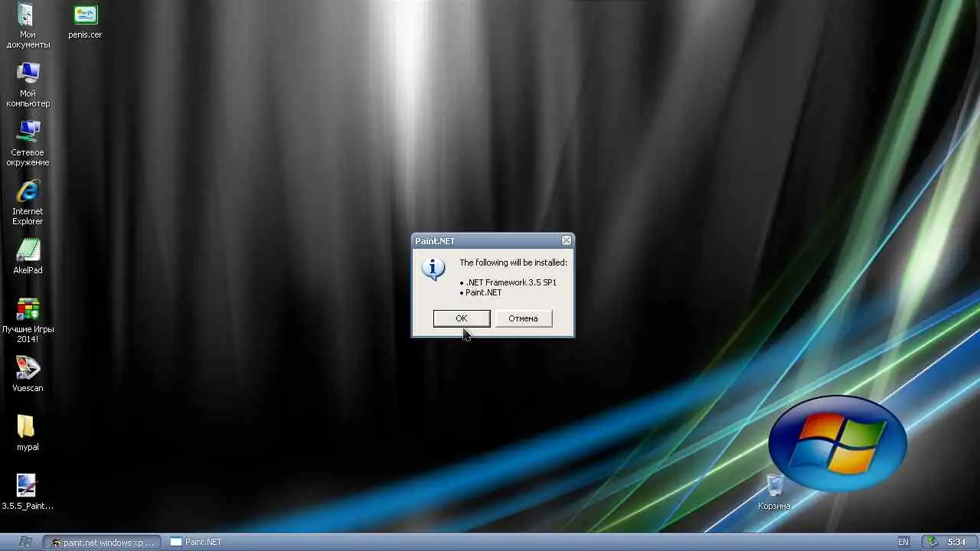Cancel installation with the Отмена button
This screenshot has width=980, height=551.
point(523,318)
